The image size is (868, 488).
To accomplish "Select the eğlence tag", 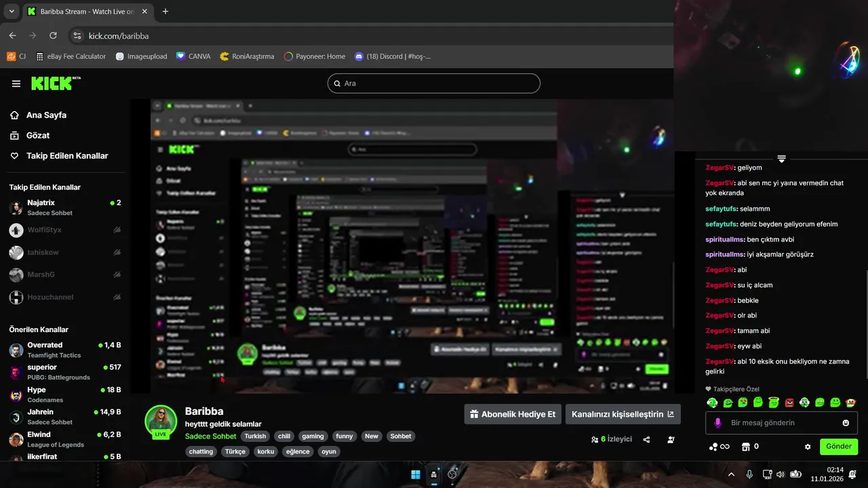I will [x=298, y=451].
